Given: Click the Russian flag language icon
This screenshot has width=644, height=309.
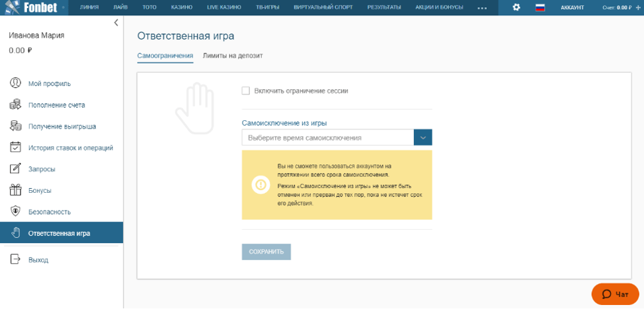Looking at the screenshot, I should [x=540, y=7].
